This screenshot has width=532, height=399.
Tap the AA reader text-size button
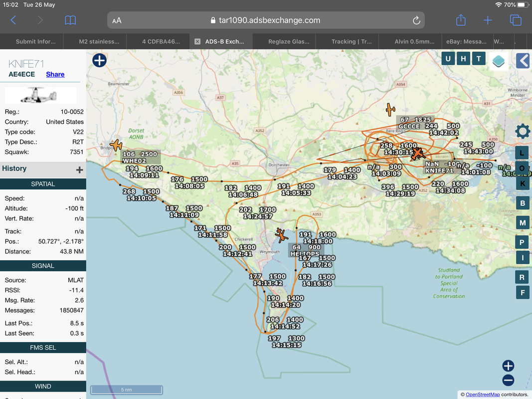117,20
